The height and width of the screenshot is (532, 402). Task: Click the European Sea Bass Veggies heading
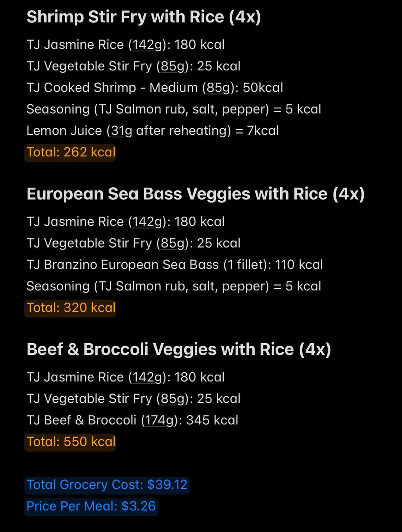(195, 194)
